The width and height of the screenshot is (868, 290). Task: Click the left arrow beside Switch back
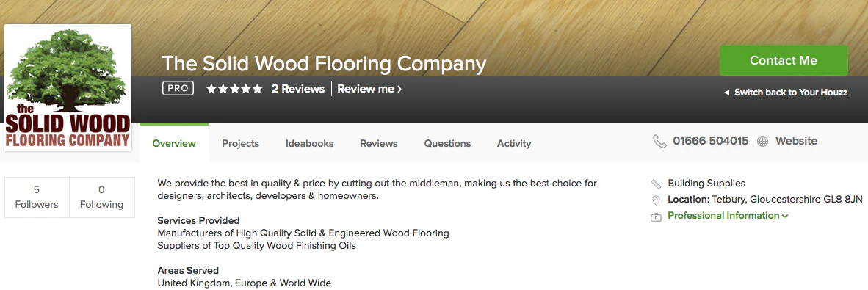[727, 93]
